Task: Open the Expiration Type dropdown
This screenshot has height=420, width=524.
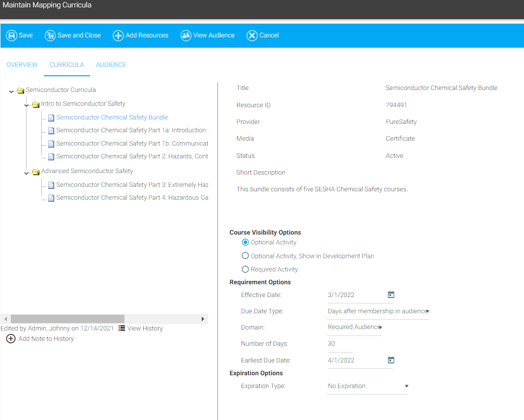Action: (x=367, y=386)
